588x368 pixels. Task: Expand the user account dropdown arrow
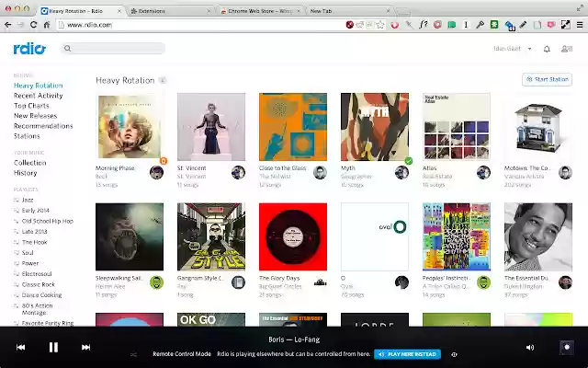(529, 49)
